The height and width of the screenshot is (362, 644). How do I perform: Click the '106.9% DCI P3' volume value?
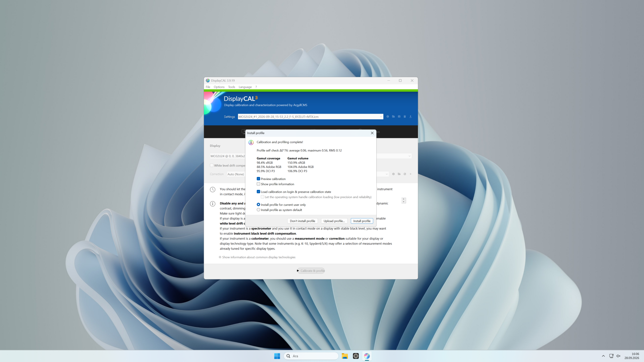297,171
